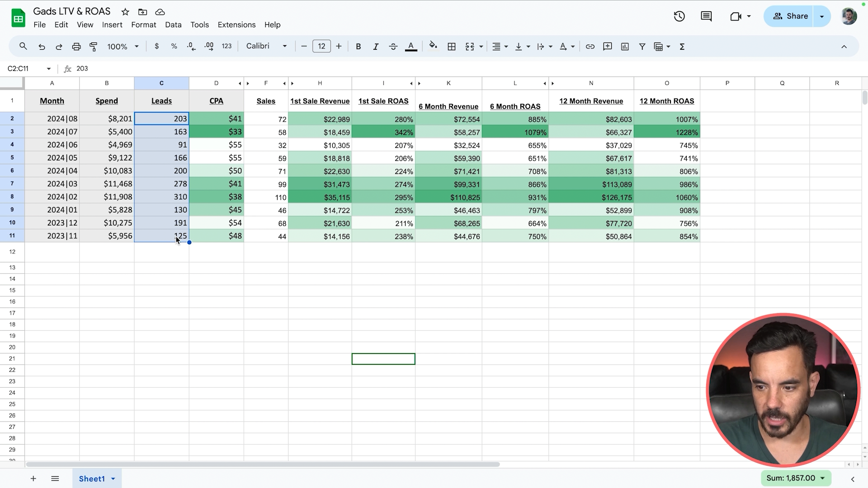Toggle bold formatting

[358, 47]
